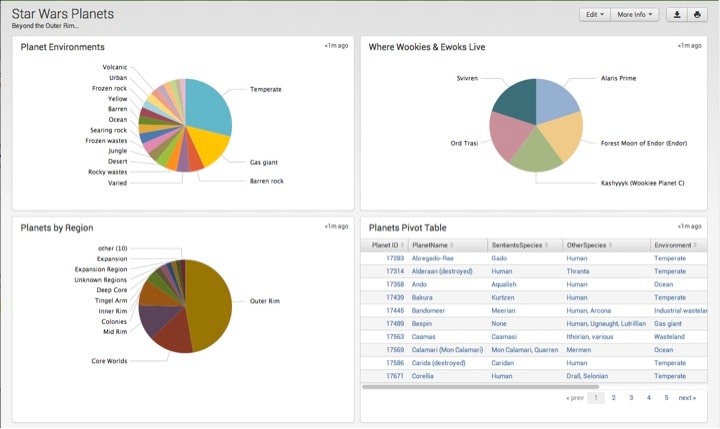Click the other (10) region label
This screenshot has height=429, width=720.
tap(112, 248)
